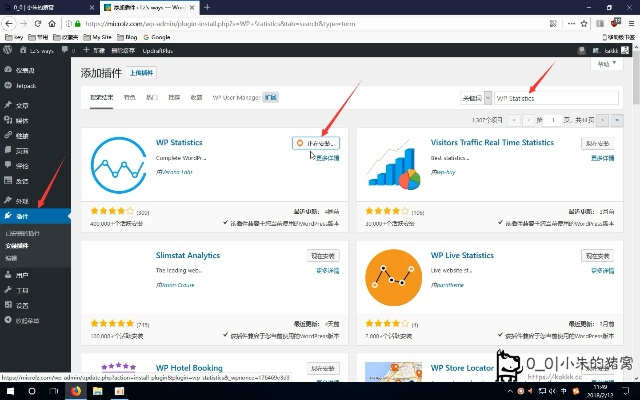Open Plugins in the WordPress sidebar

click(24, 216)
